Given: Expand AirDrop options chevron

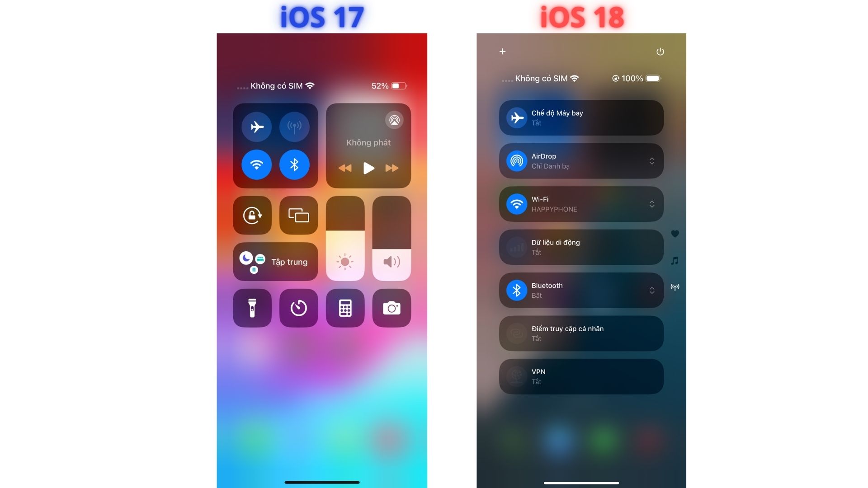Looking at the screenshot, I should (x=651, y=161).
